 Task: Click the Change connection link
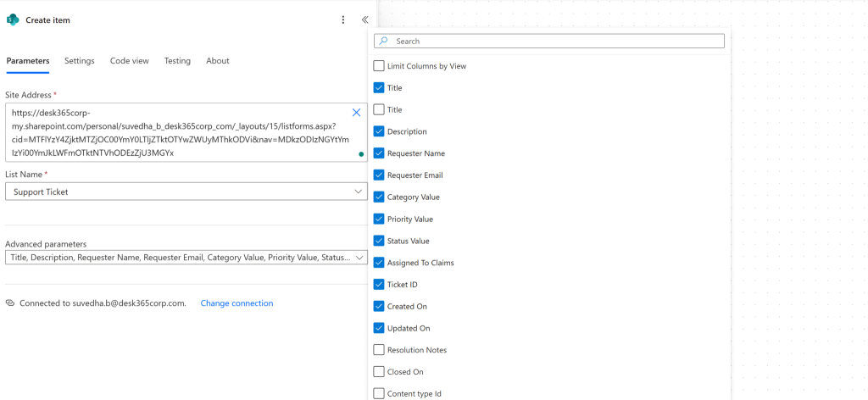[237, 303]
